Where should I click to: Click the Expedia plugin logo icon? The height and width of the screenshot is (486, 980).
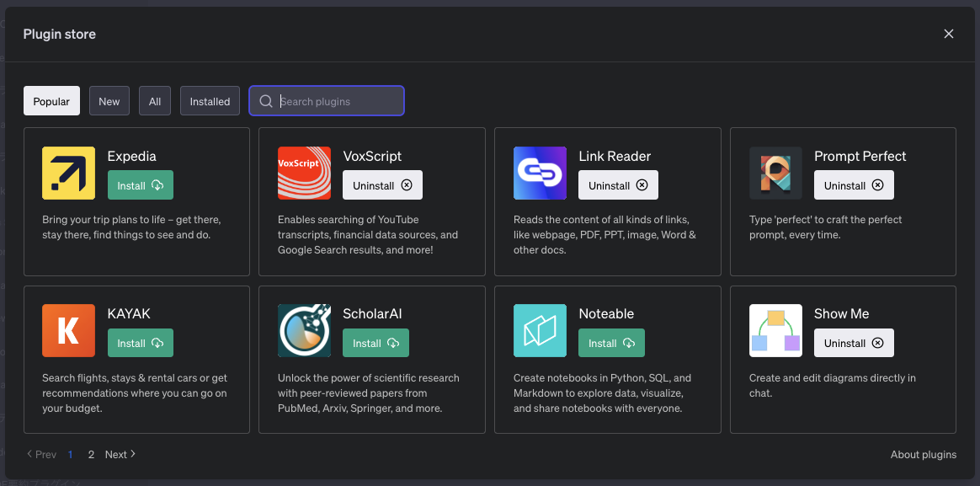pos(68,173)
